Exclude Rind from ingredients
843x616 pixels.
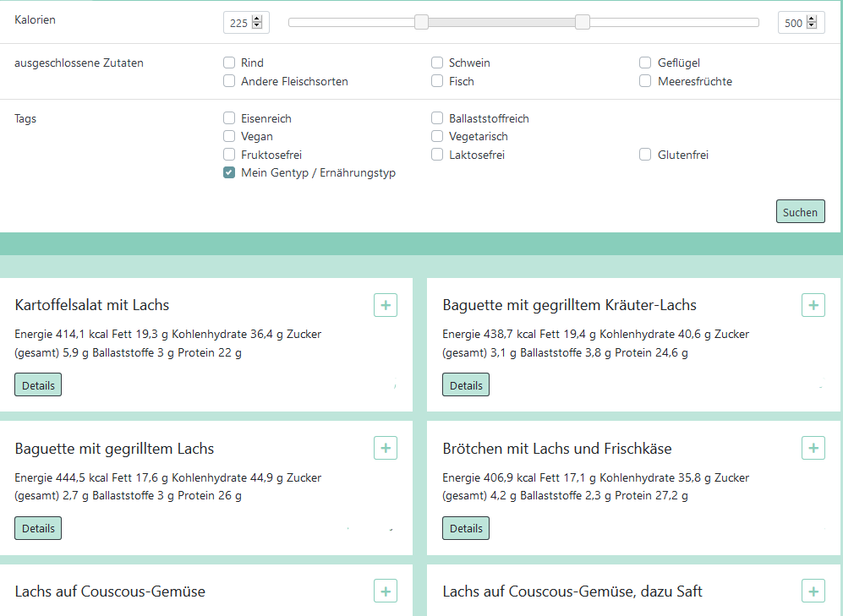(x=229, y=63)
